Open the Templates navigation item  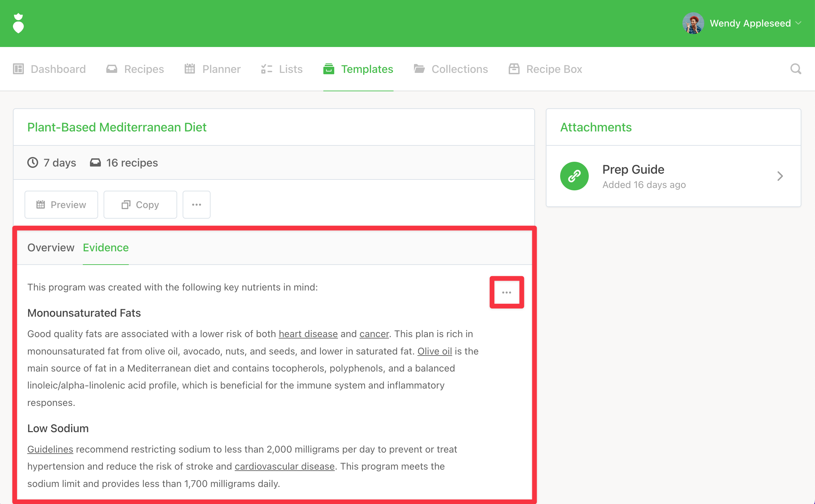coord(358,69)
